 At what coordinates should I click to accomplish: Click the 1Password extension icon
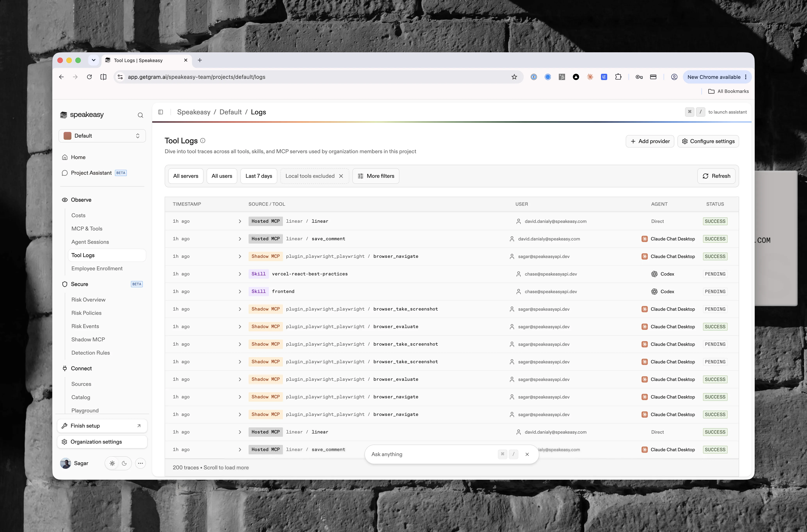point(534,77)
